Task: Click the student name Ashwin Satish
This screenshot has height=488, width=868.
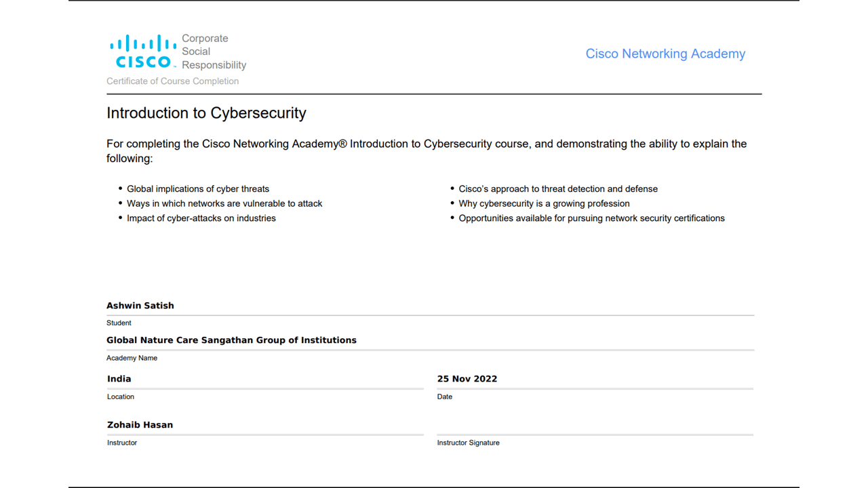Action: tap(140, 306)
